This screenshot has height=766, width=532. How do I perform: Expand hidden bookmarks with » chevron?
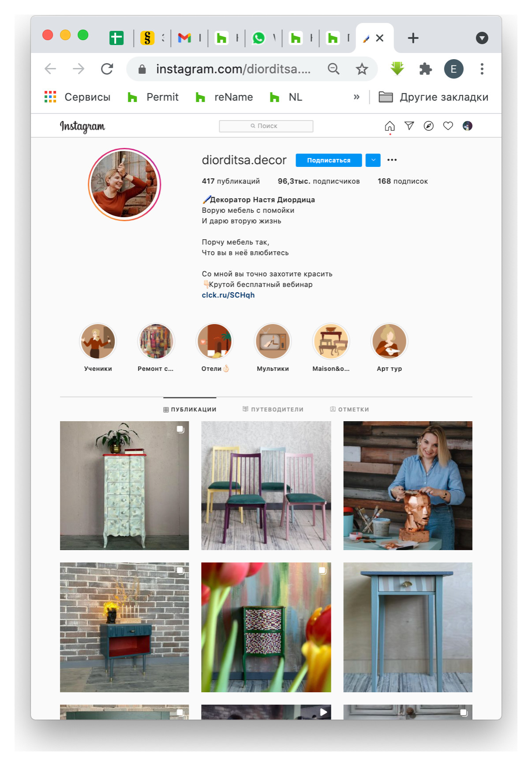coord(356,97)
